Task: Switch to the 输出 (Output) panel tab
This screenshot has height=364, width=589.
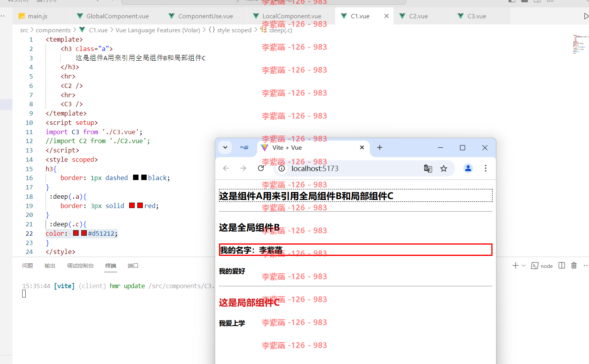Action: (x=50, y=266)
